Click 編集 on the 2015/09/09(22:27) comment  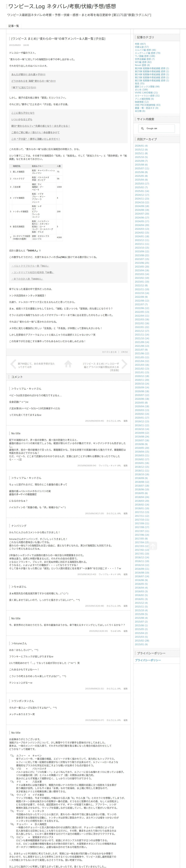tap(126, 720)
